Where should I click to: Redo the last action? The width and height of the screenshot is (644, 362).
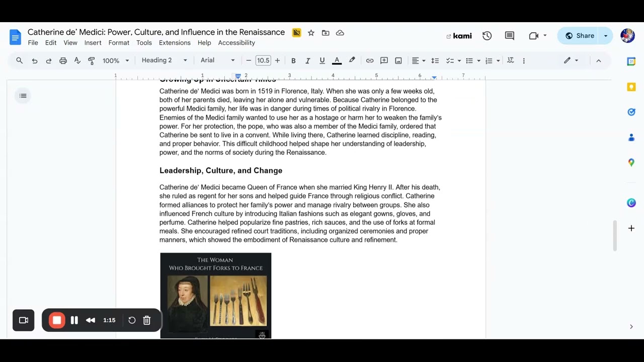coord(49,60)
